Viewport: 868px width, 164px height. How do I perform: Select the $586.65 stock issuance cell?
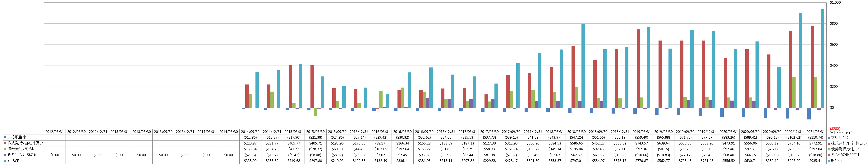(576, 144)
